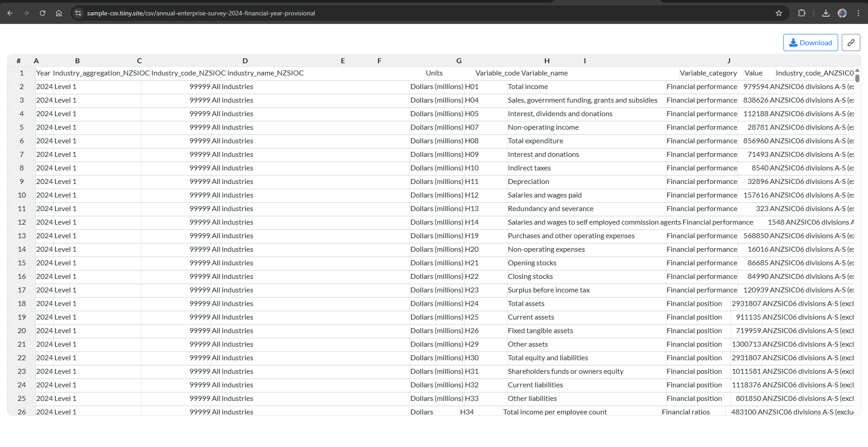
Task: Click the browser forward arrow
Action: (x=26, y=13)
